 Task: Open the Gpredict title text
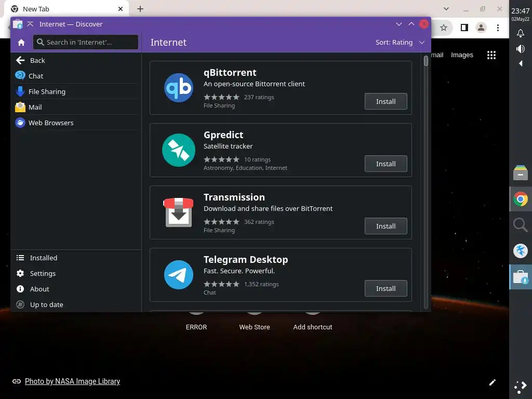223,135
